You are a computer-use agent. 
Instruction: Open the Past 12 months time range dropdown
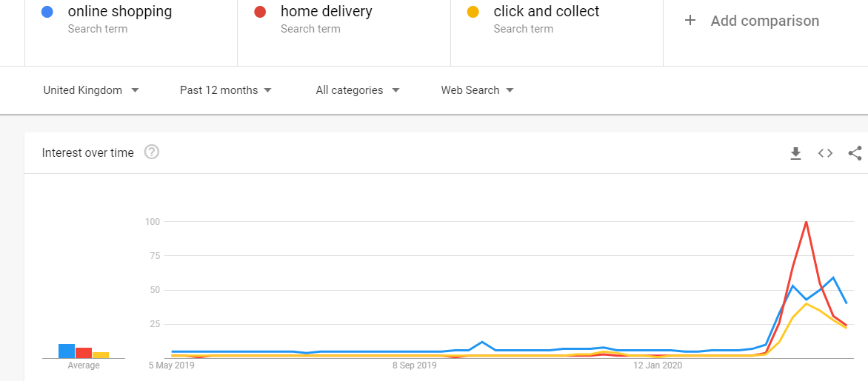click(226, 90)
